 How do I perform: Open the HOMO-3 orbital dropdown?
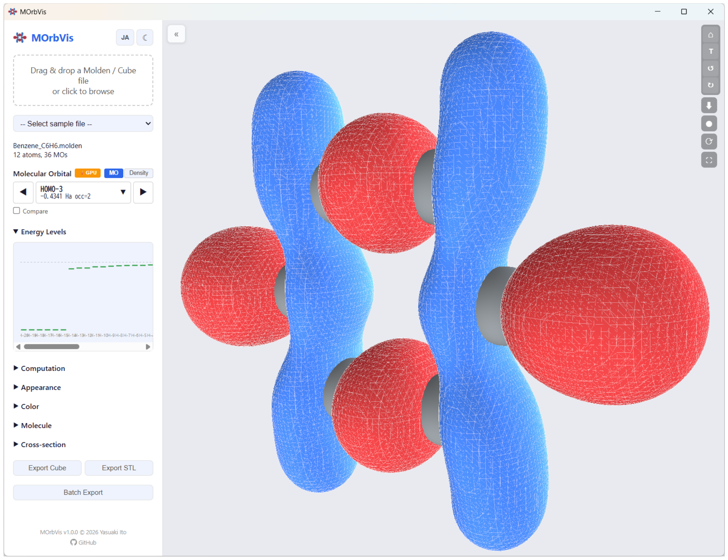(83, 192)
